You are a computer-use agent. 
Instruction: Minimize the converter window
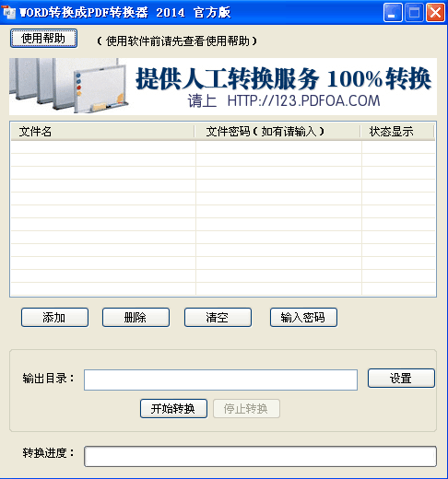[x=393, y=13]
